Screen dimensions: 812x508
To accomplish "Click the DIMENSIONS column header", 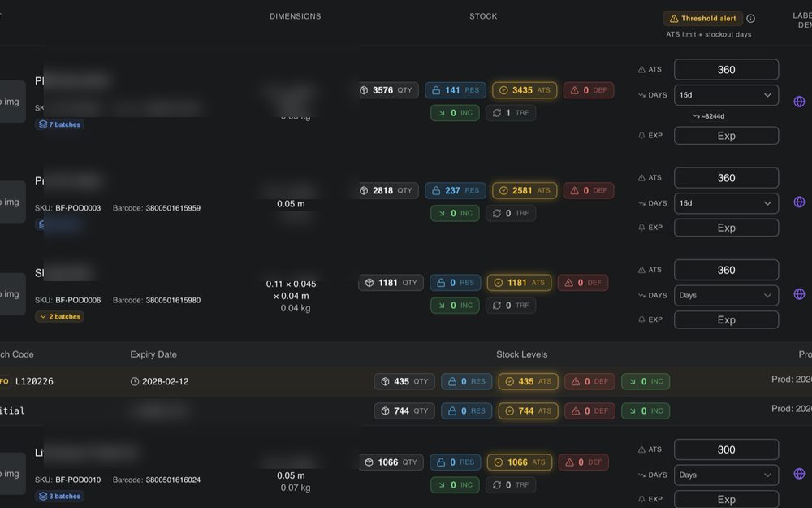I will click(296, 16).
